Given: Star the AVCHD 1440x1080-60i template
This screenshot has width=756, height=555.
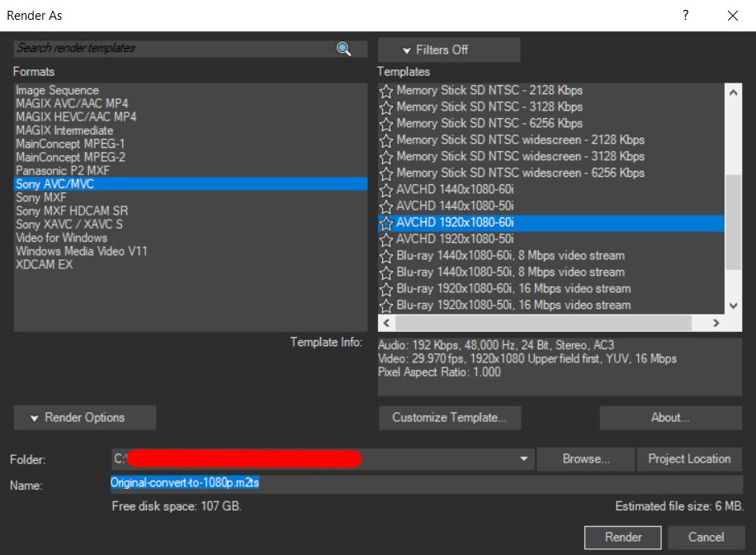Looking at the screenshot, I should click(385, 190).
